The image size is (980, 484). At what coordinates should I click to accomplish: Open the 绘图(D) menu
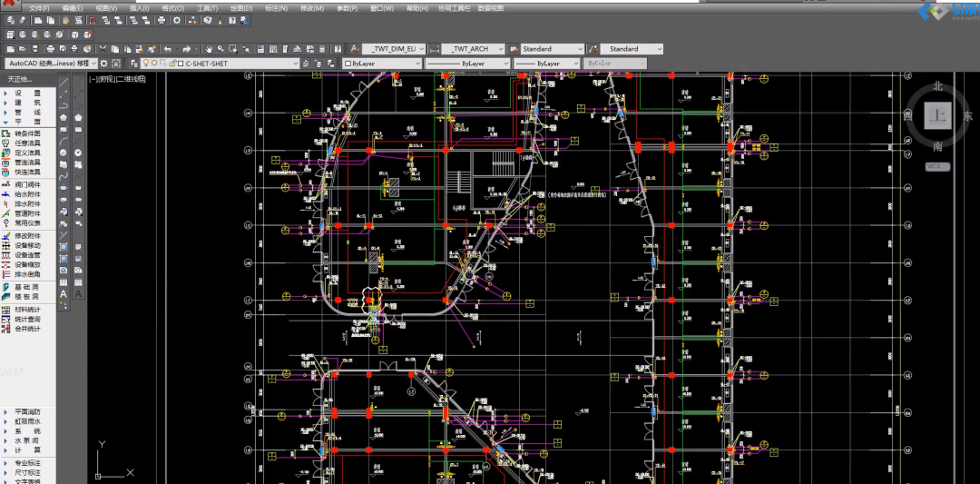tap(241, 9)
